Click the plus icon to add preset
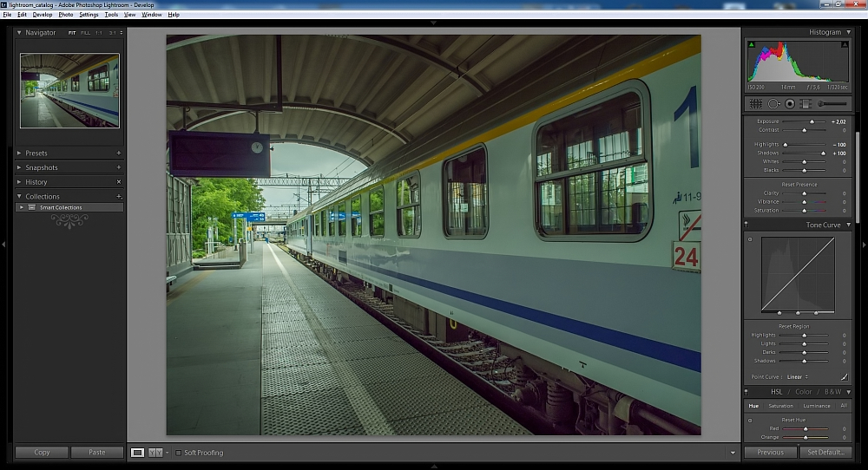 coord(119,153)
